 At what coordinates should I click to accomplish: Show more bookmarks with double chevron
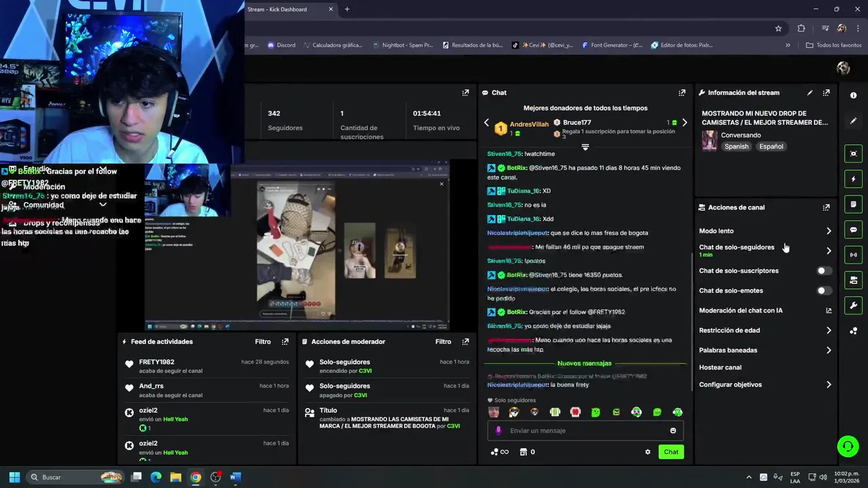[787, 45]
